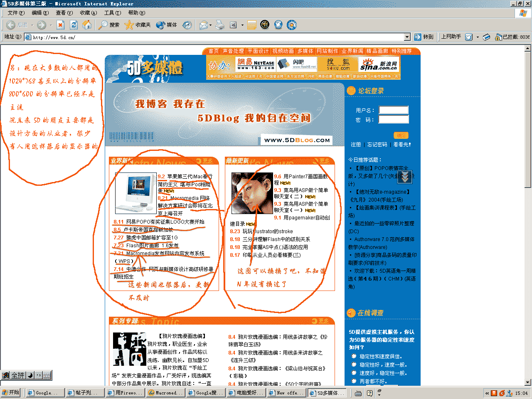Open the 平面设计 navigation tab
The height and width of the screenshot is (399, 532).
tap(258, 51)
